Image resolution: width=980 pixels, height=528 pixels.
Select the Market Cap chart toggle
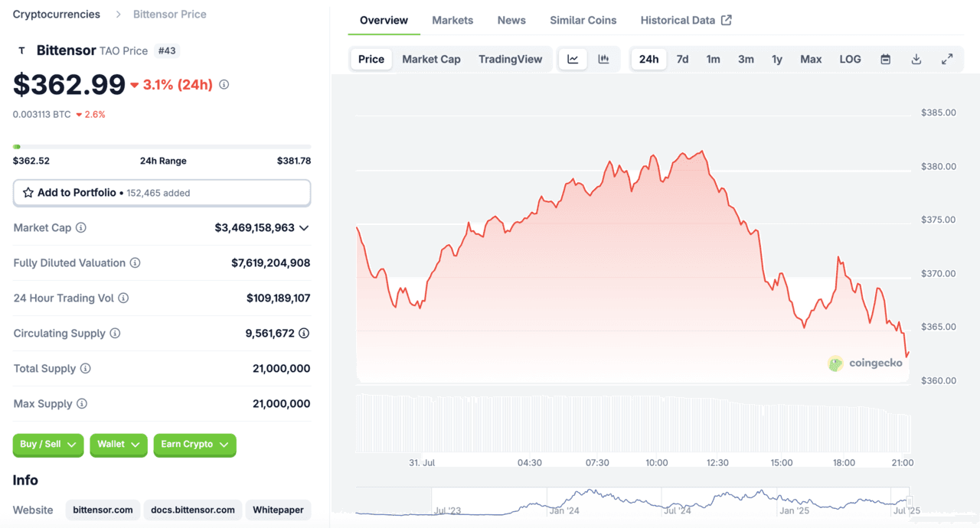pos(431,59)
